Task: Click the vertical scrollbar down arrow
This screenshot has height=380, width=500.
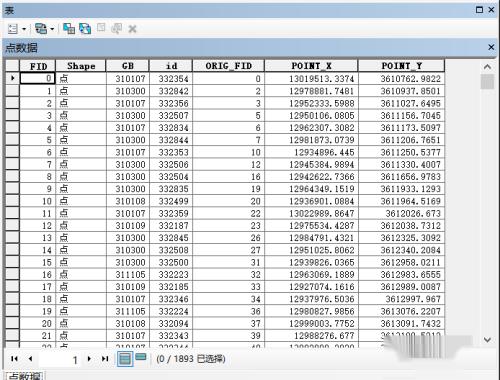Action: (x=487, y=340)
